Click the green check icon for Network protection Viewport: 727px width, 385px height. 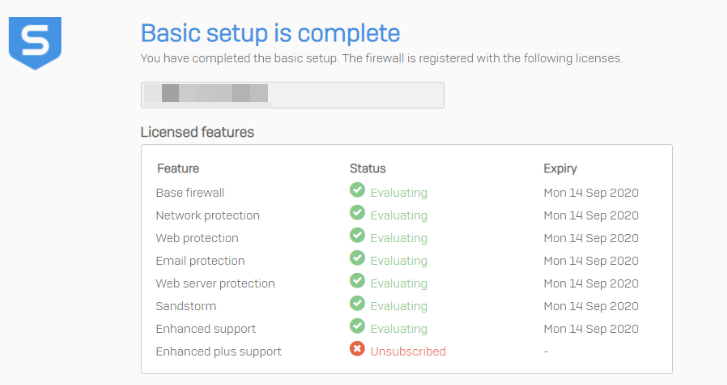pos(357,212)
